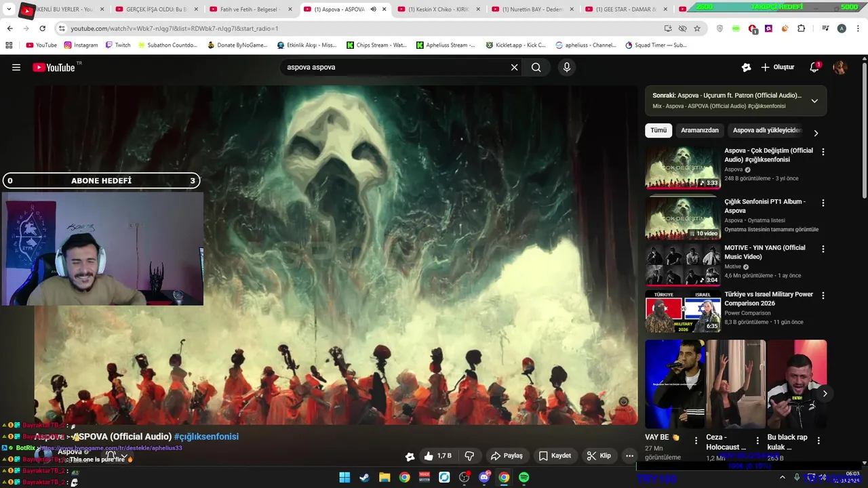868x488 pixels.
Task: Open Türkiye vs Israel Military Power thumbnail
Action: (x=682, y=312)
